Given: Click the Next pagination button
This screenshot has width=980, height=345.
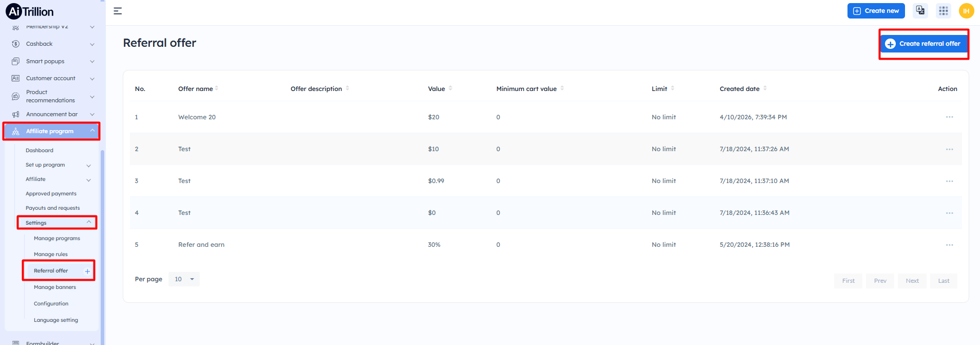Looking at the screenshot, I should 912,281.
